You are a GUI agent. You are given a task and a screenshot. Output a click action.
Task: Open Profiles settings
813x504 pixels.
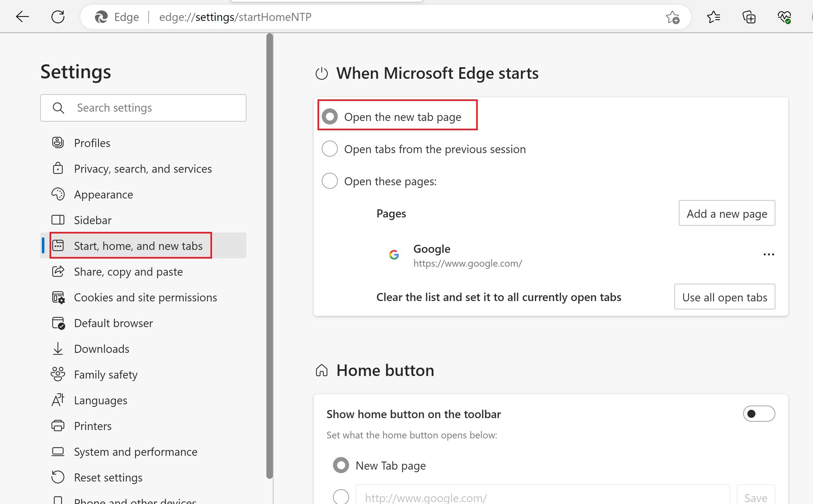pyautogui.click(x=143, y=143)
